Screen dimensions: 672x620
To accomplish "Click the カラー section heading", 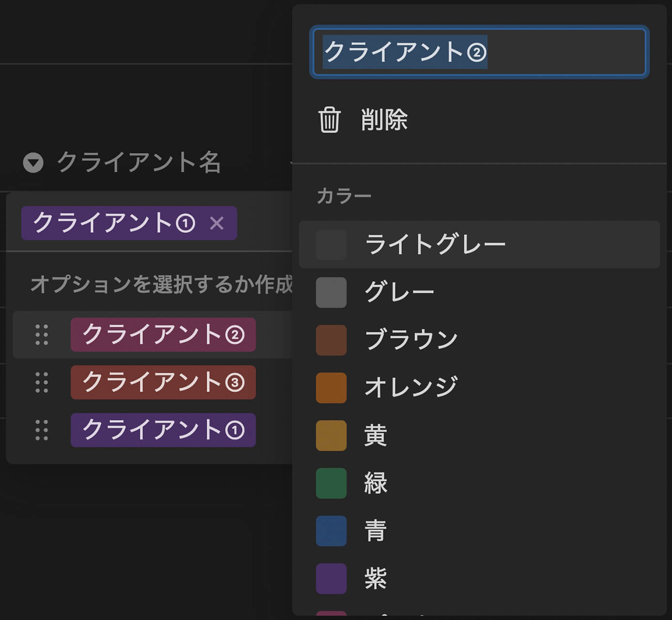I will (x=344, y=196).
